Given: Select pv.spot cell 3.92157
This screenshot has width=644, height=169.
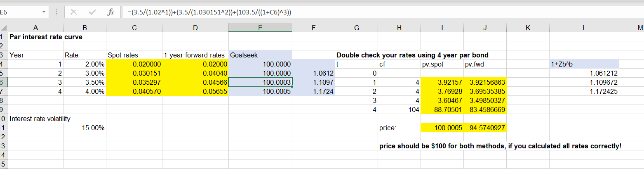Looking at the screenshot, I should [x=442, y=82].
